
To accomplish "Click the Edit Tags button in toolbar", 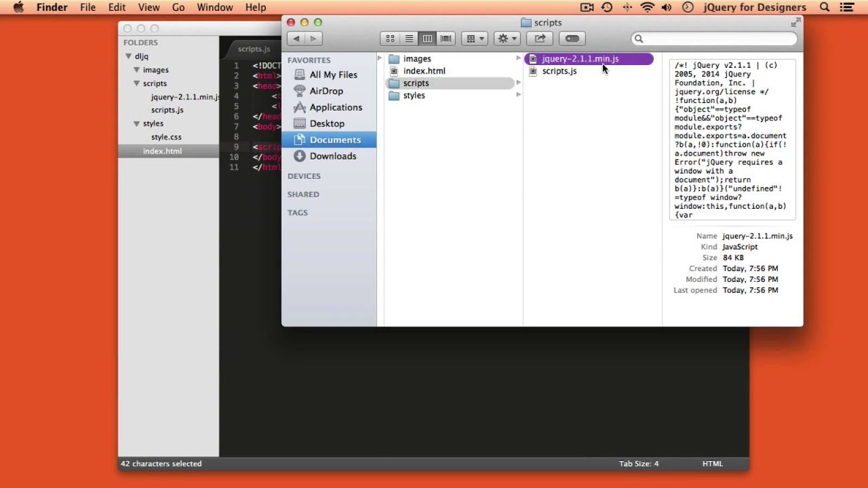I will [572, 39].
